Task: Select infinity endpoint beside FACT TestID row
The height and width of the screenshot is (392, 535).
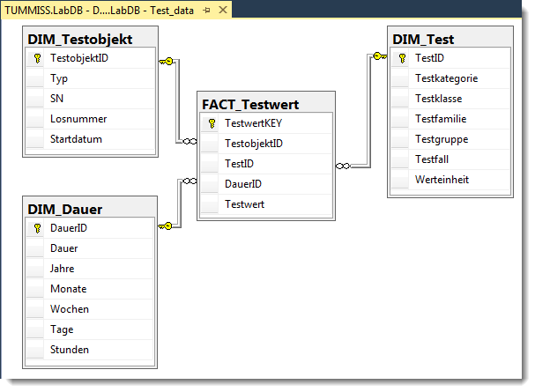Action: click(x=343, y=166)
